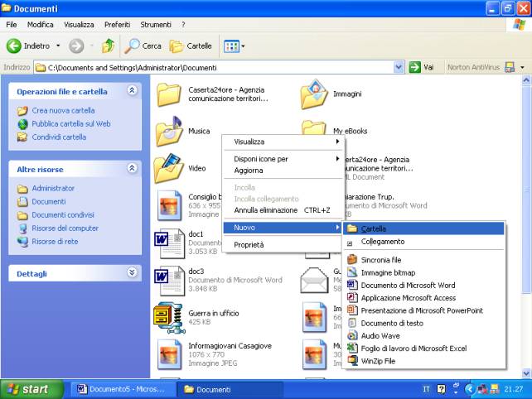Create new Documento di Microsoft Word
This screenshot has height=399, width=532.
click(x=423, y=286)
